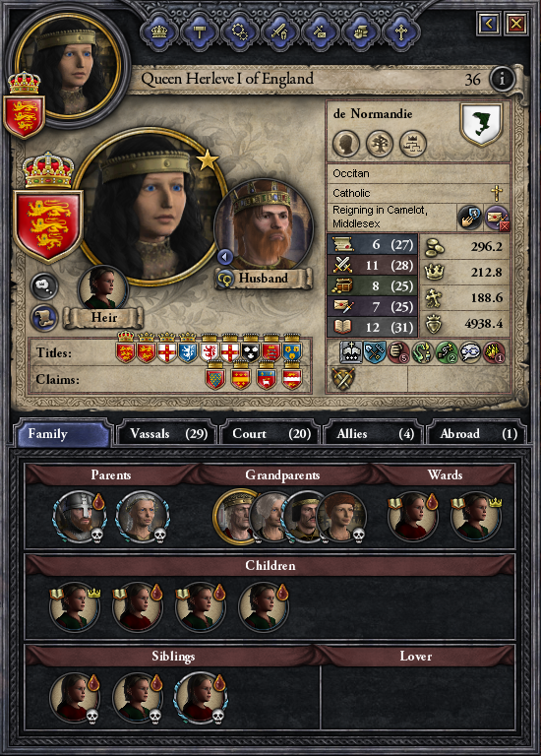View the de Normandie dynasty tree icon

[380, 144]
